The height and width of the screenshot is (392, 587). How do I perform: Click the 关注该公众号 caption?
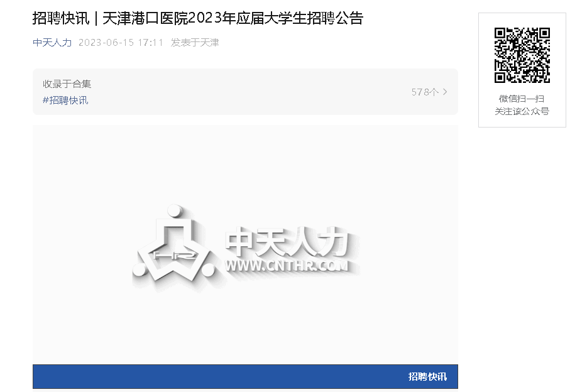(x=522, y=111)
